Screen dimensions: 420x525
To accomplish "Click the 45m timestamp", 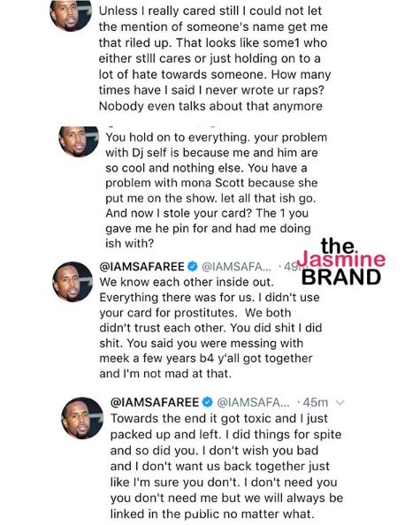I will [315, 402].
